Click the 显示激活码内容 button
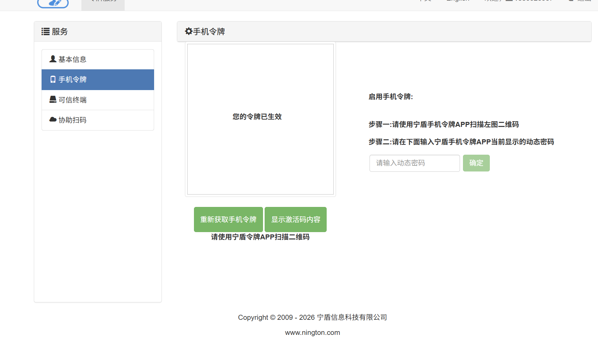This screenshot has width=598, height=364. click(x=295, y=219)
